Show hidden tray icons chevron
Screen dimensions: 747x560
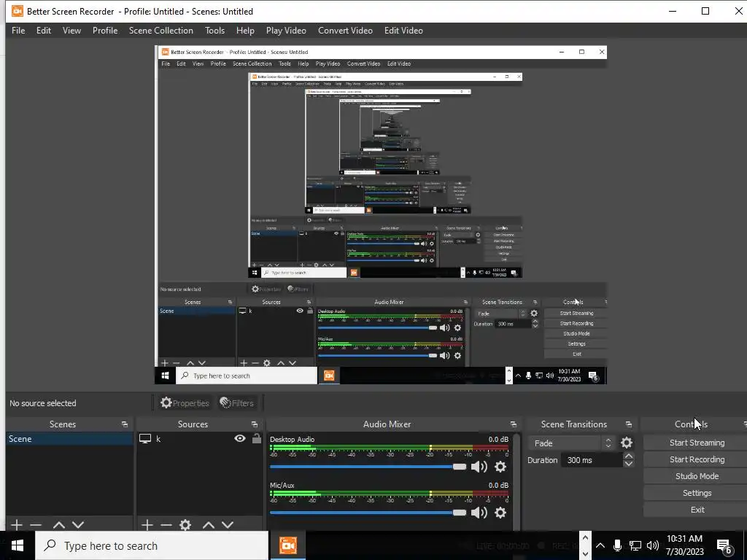600,545
